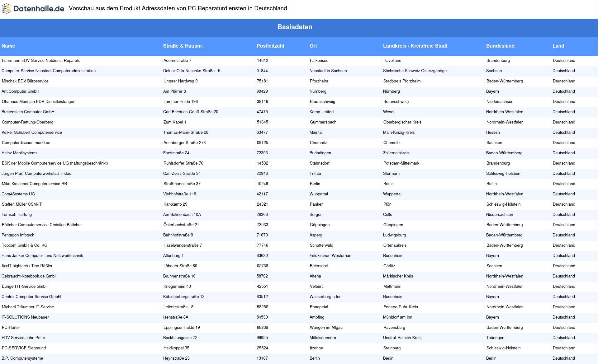Select the postal code 99955
Viewport: 598px width, 364px height.
click(x=262, y=338)
